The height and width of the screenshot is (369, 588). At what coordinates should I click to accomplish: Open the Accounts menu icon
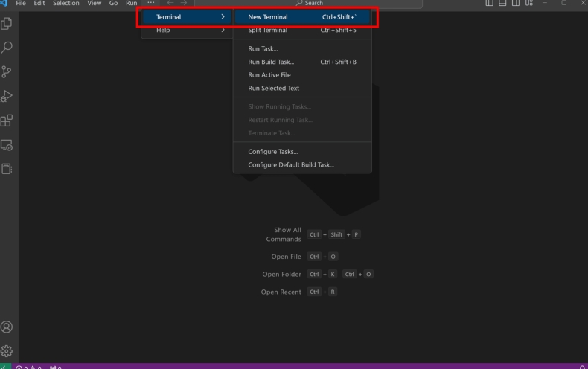[8, 327]
